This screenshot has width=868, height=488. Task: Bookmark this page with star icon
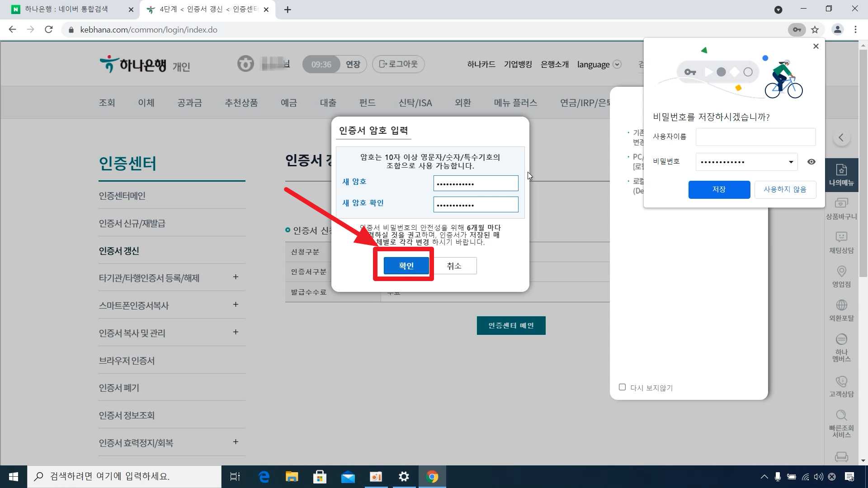815,30
